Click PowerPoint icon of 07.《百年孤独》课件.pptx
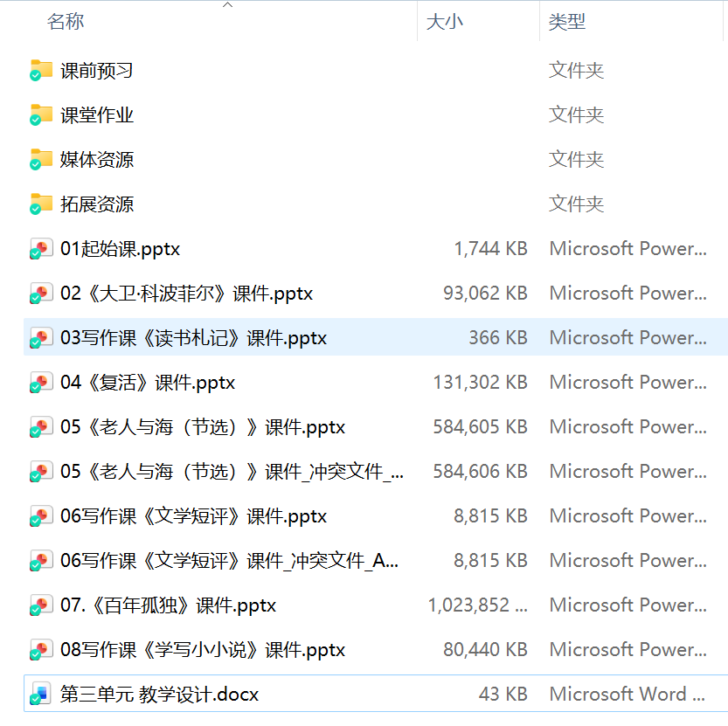This screenshot has width=728, height=726. (x=41, y=605)
